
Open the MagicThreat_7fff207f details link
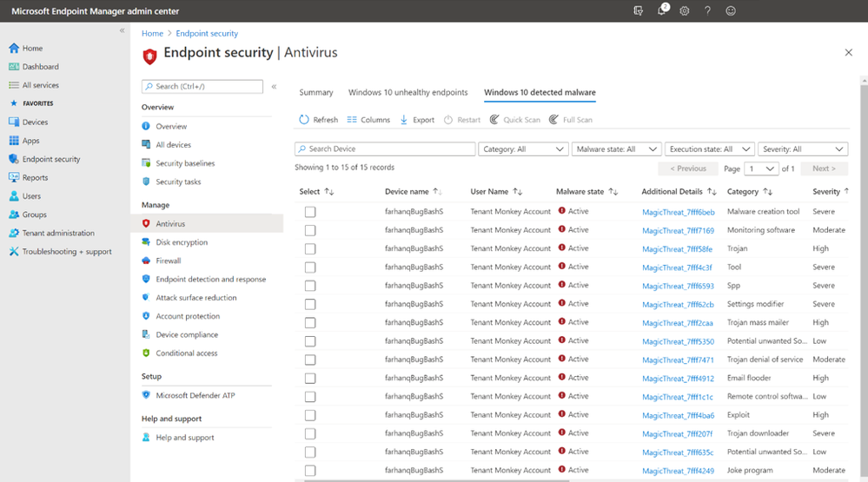tap(678, 434)
